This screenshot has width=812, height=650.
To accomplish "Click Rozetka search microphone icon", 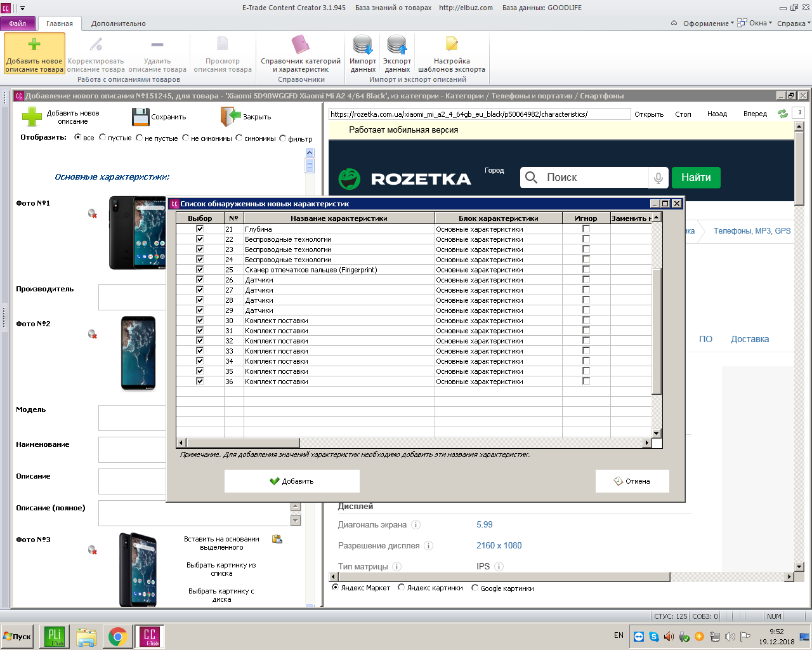I will coord(658,178).
